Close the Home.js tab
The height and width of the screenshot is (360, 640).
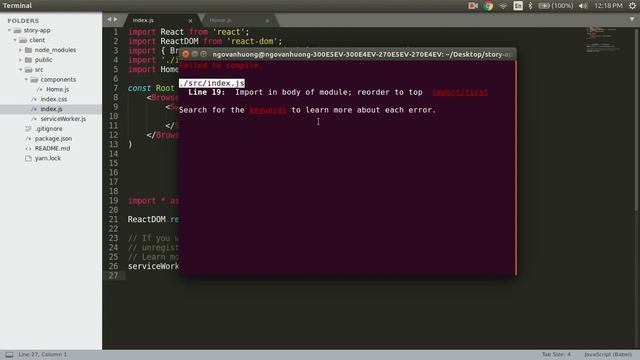(x=267, y=20)
